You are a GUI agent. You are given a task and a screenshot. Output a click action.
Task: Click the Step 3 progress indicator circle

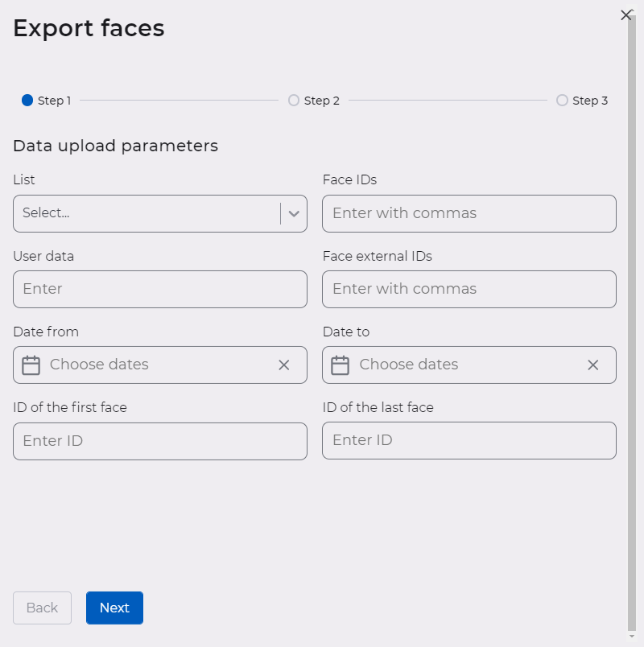[x=562, y=100]
